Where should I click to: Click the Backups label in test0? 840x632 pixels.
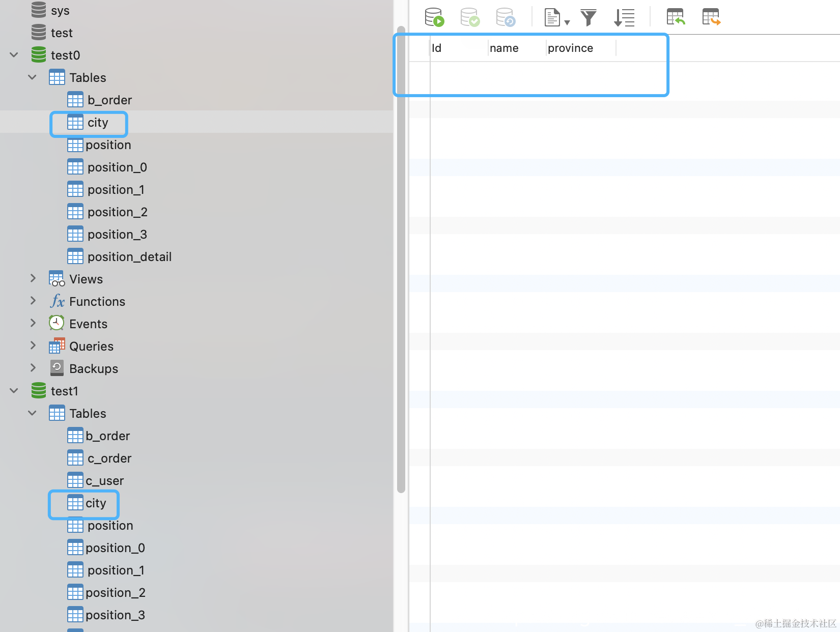94,368
